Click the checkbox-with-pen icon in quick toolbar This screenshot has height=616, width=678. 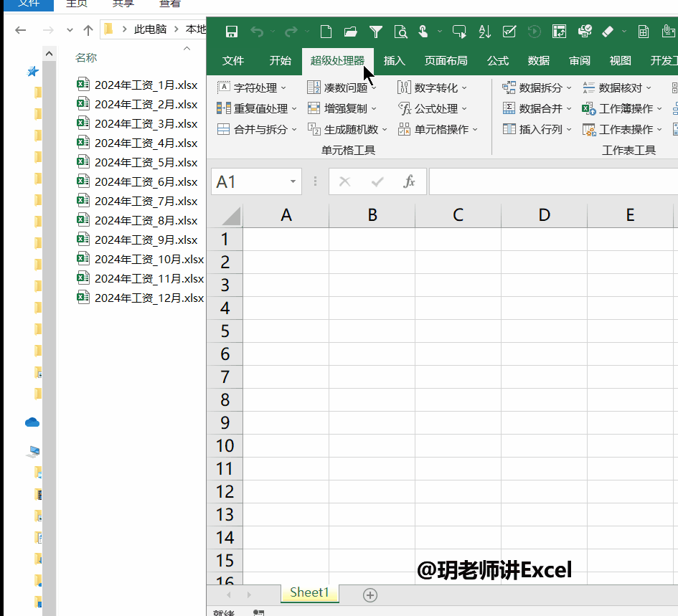pyautogui.click(x=509, y=32)
